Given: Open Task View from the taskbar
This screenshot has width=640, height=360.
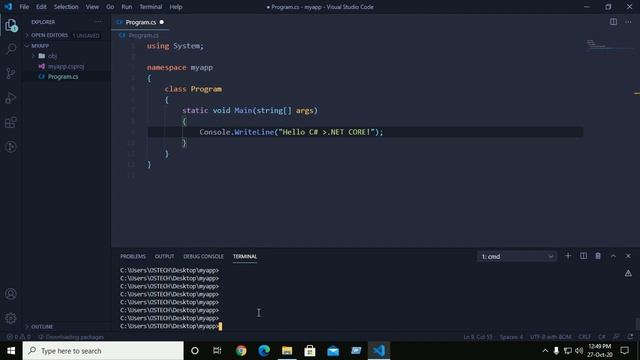Looking at the screenshot, I should click(x=217, y=351).
